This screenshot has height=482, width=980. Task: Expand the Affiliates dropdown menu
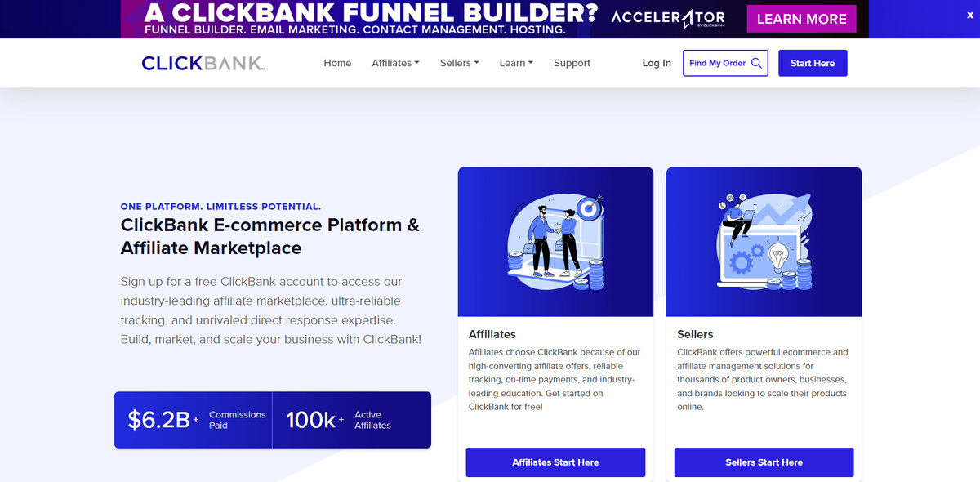tap(395, 63)
